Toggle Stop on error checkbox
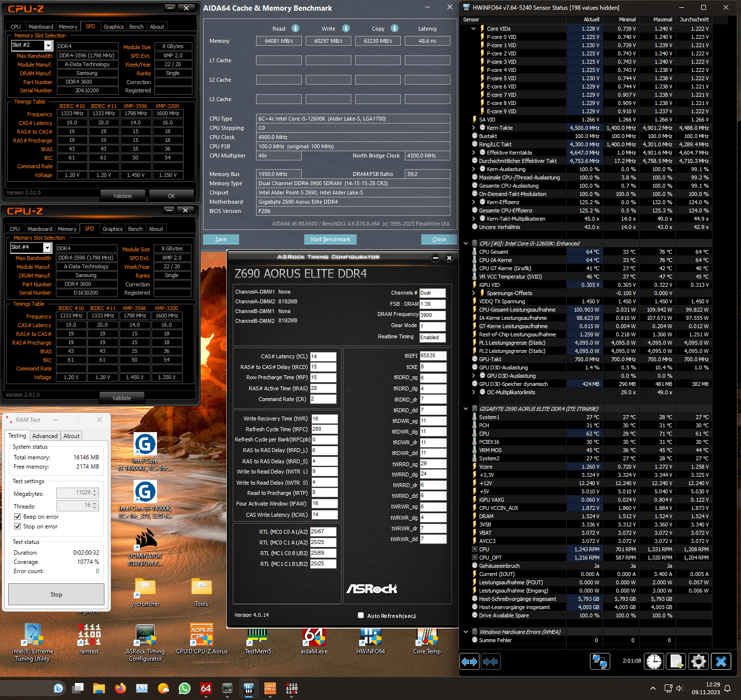 [x=17, y=526]
